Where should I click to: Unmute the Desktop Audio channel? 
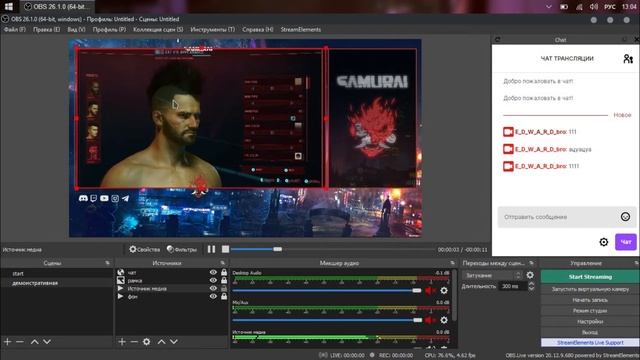click(x=430, y=291)
